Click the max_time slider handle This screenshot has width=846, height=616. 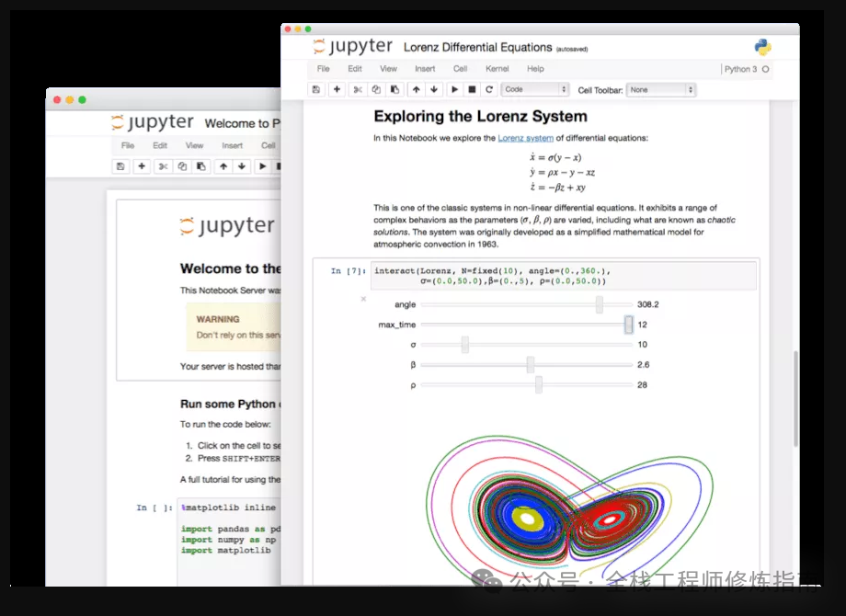629,325
